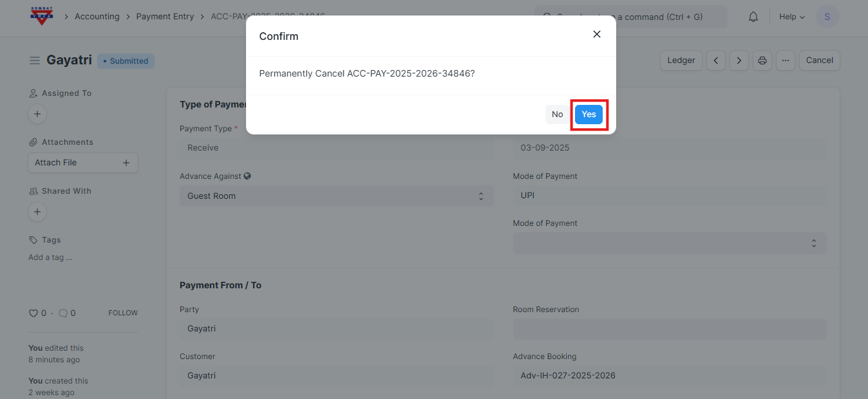Open the second Mode of Payment dropdown
Viewport: 868px width, 399px height.
pyautogui.click(x=669, y=243)
